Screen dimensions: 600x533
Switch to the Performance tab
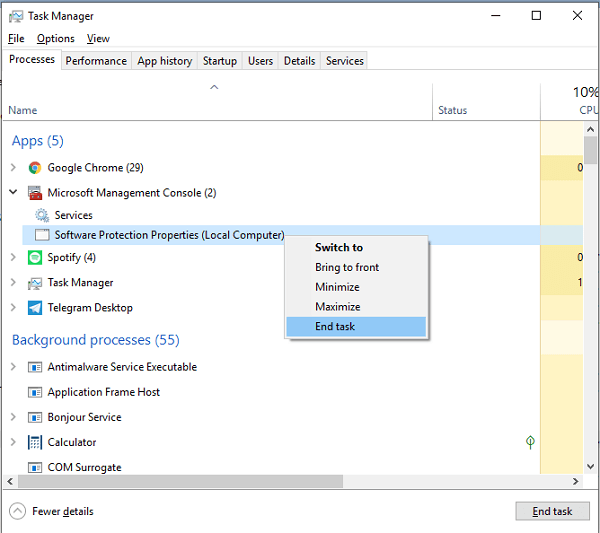point(96,61)
